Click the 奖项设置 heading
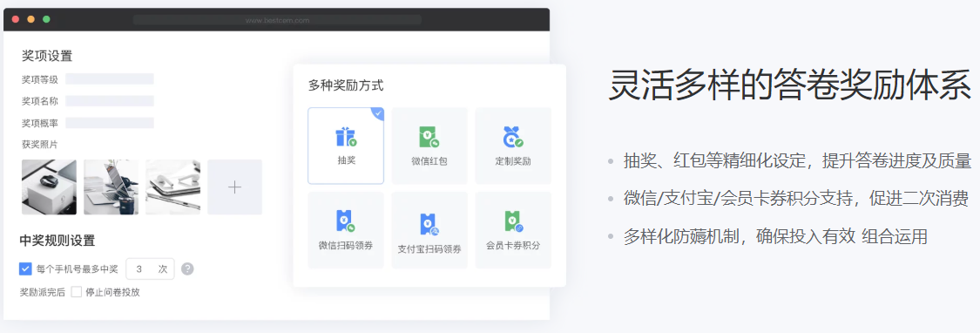Image resolution: width=980 pixels, height=333 pixels. point(47,56)
